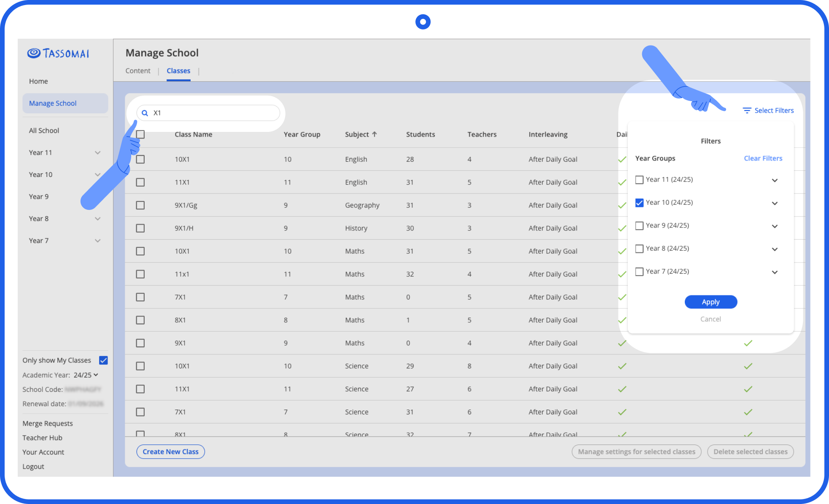The width and height of the screenshot is (829, 504).
Task: Switch to the Classes tab
Action: click(x=178, y=71)
